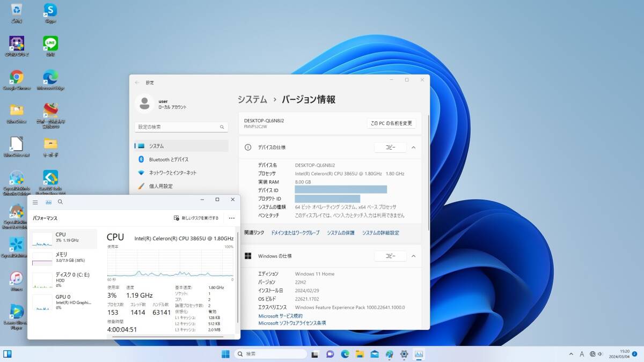Open Task Manager navigation menu

tap(35, 202)
